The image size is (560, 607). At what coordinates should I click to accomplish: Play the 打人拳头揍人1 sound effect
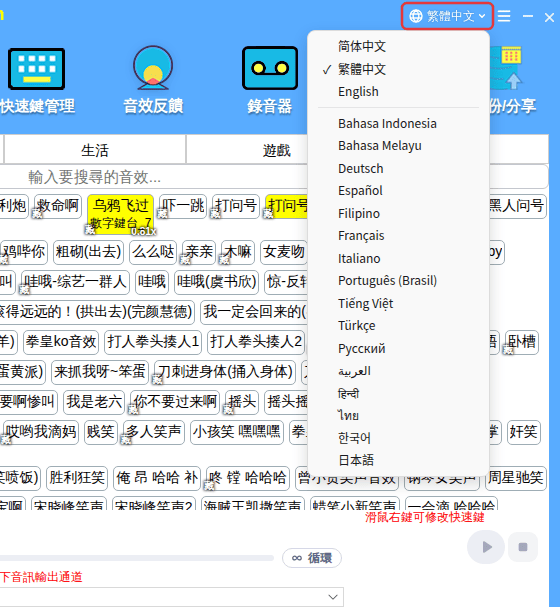pos(153,342)
